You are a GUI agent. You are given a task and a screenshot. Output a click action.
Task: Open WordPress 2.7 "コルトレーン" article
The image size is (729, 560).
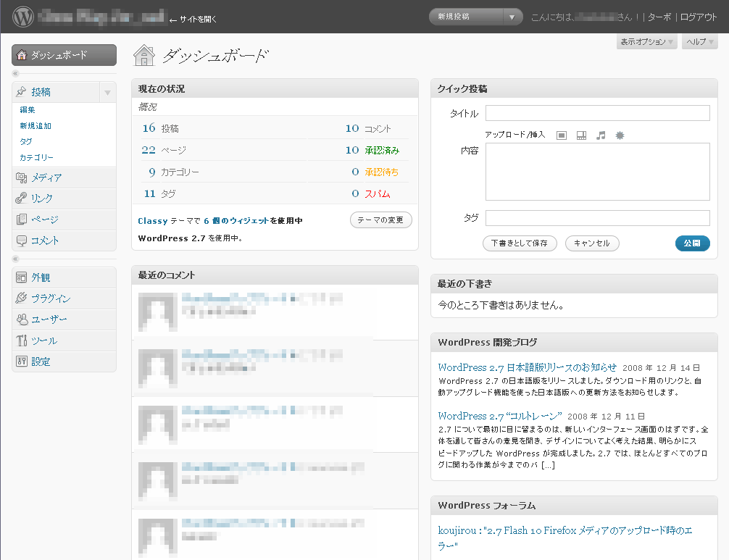tap(500, 416)
